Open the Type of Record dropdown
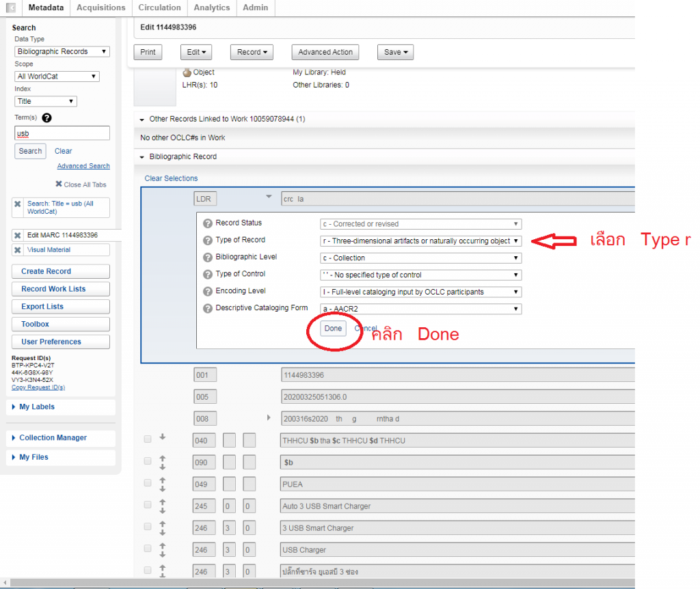Viewport: 700px width, 589px height. [x=420, y=241]
